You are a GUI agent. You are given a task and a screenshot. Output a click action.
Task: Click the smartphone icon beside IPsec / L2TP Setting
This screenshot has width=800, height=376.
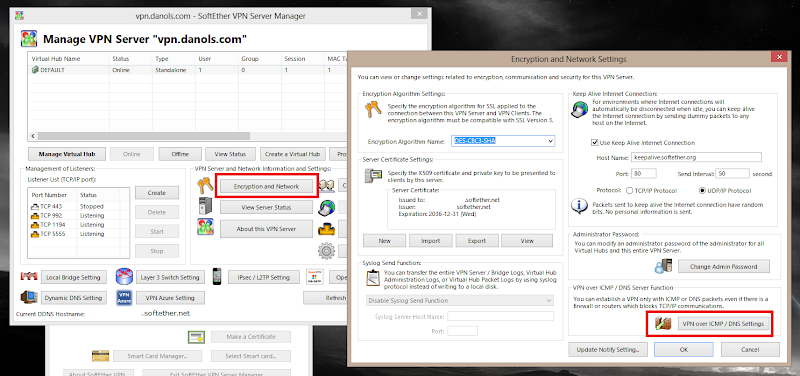tap(217, 277)
